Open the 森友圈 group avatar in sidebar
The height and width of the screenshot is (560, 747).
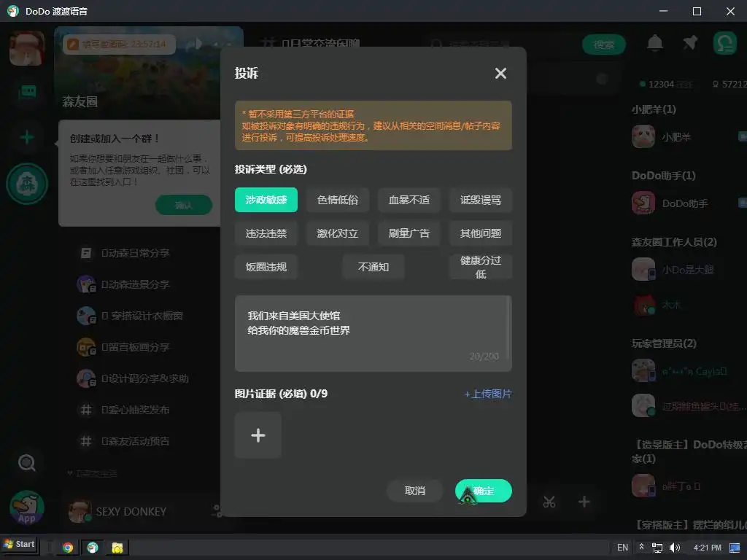(x=27, y=183)
